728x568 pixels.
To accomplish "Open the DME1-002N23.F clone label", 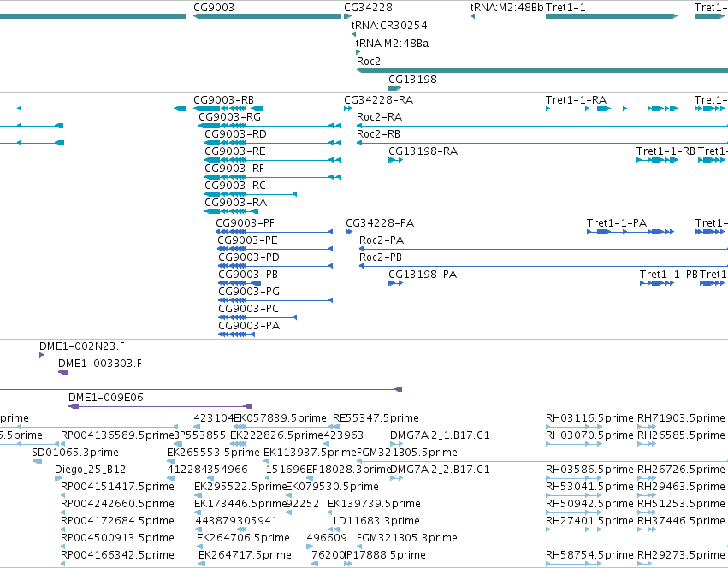I will 82,346.
